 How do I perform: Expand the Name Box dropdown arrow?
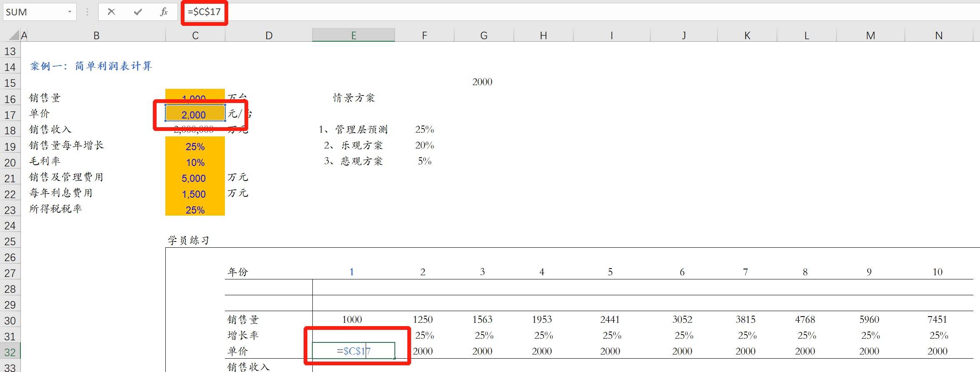[x=70, y=12]
